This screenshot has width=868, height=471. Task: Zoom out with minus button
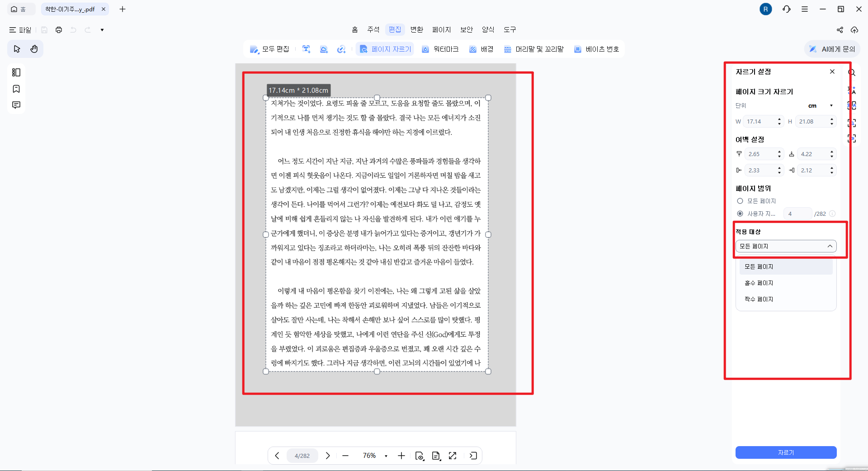click(345, 456)
